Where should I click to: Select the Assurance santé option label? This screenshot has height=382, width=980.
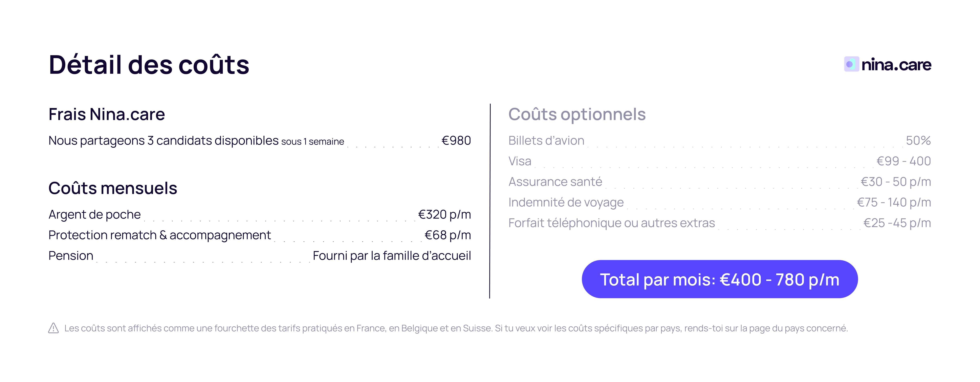[555, 182]
